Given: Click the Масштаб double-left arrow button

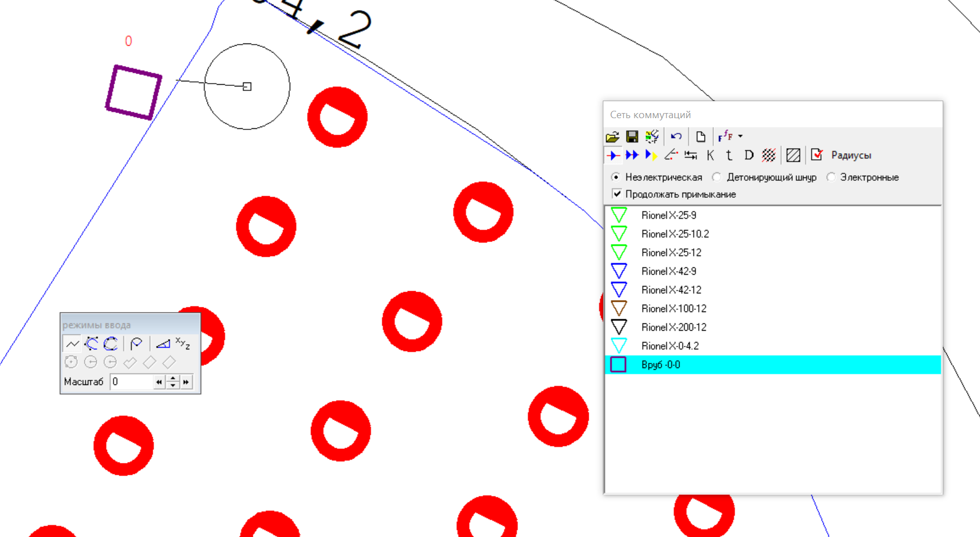Looking at the screenshot, I should 159,382.
